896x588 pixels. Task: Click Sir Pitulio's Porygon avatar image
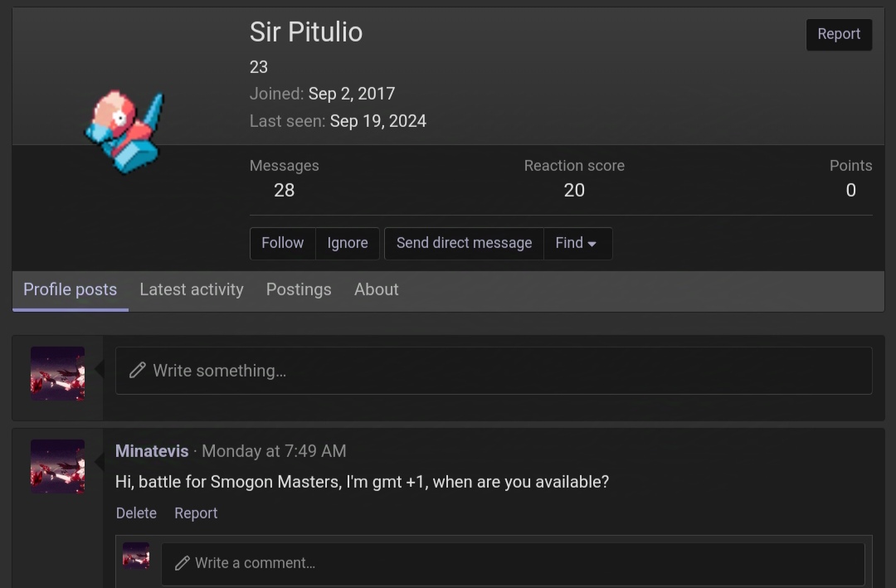pyautogui.click(x=124, y=132)
